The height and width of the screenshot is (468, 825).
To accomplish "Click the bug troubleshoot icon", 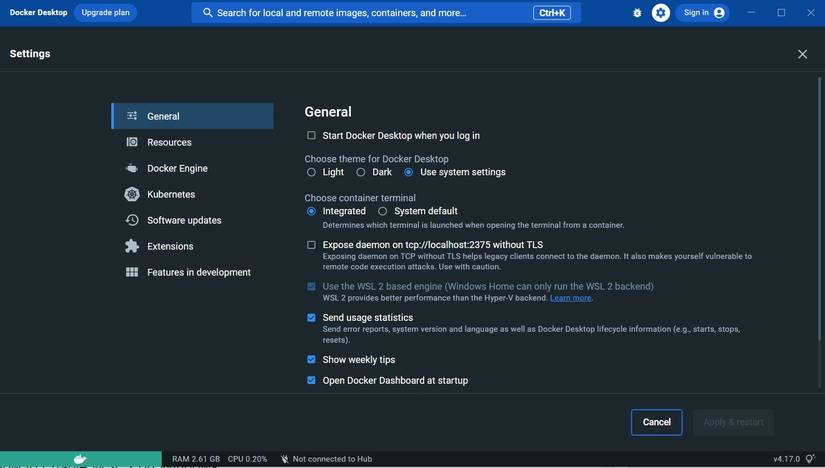I will 638,13.
